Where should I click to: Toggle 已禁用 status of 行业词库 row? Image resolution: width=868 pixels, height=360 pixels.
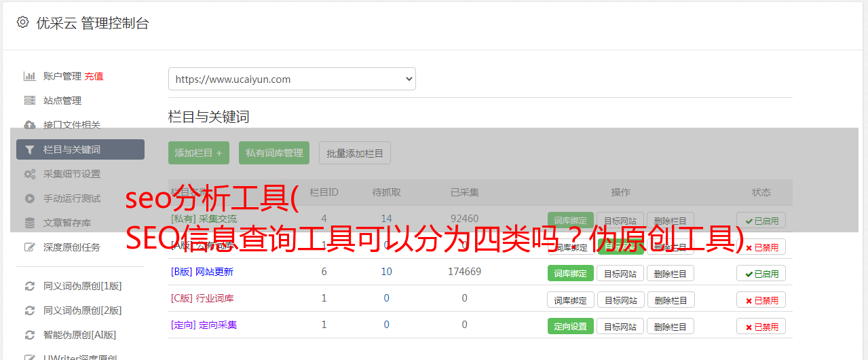point(761,300)
